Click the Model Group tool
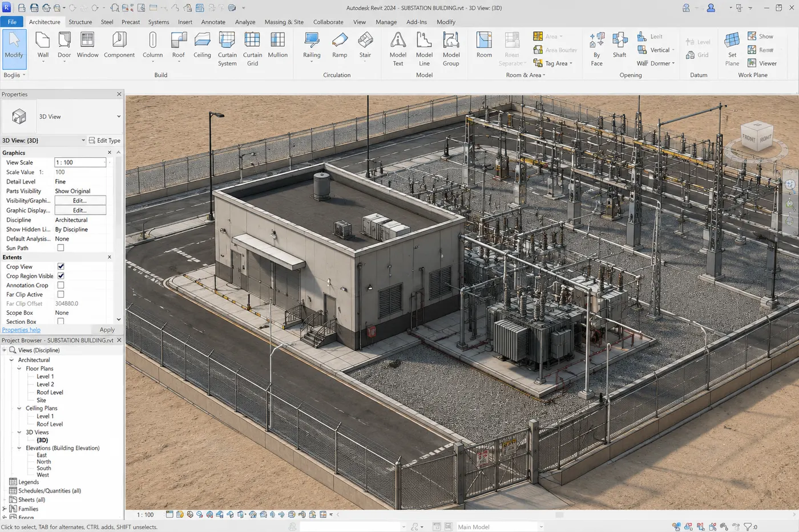Image resolution: width=799 pixels, height=532 pixels. point(451,50)
